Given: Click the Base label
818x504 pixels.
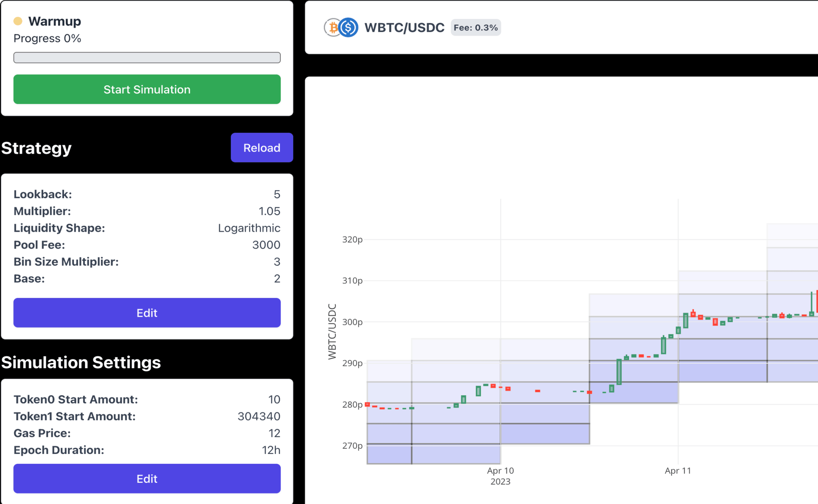Looking at the screenshot, I should tap(29, 279).
